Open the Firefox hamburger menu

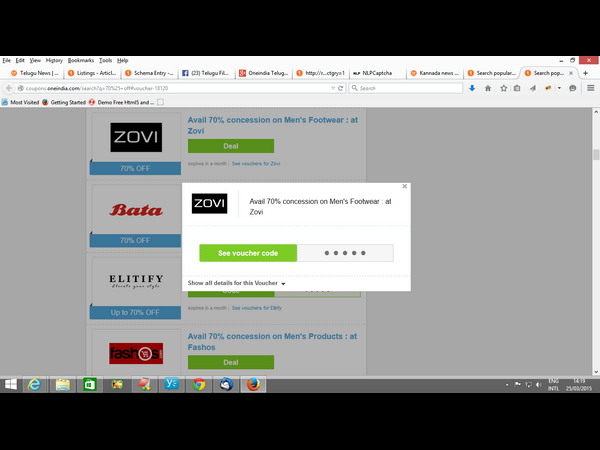coord(590,88)
